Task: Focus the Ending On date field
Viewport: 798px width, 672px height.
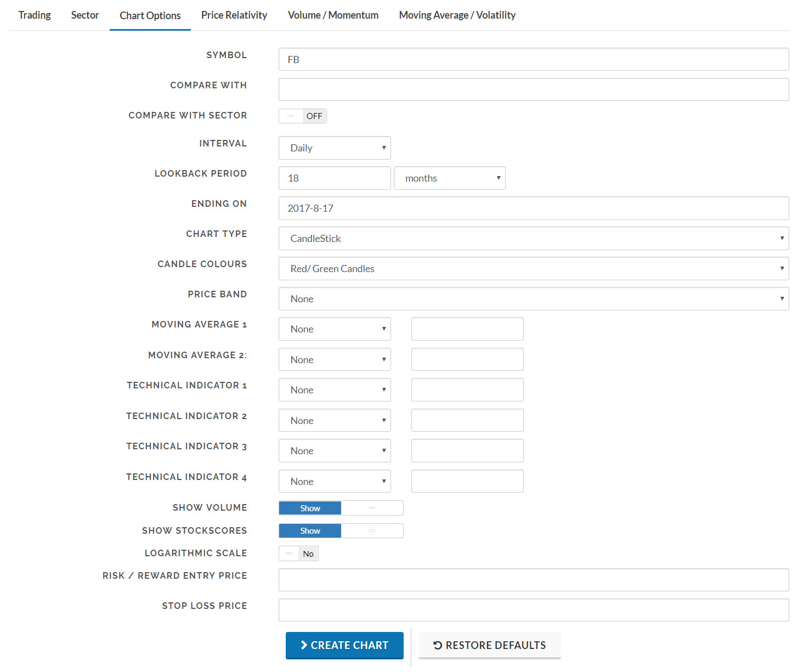Action: click(533, 208)
